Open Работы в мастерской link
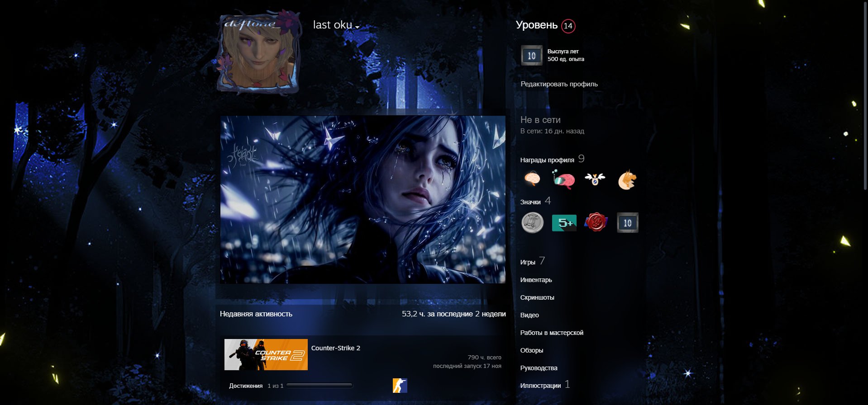This screenshot has width=868, height=405. (x=552, y=333)
